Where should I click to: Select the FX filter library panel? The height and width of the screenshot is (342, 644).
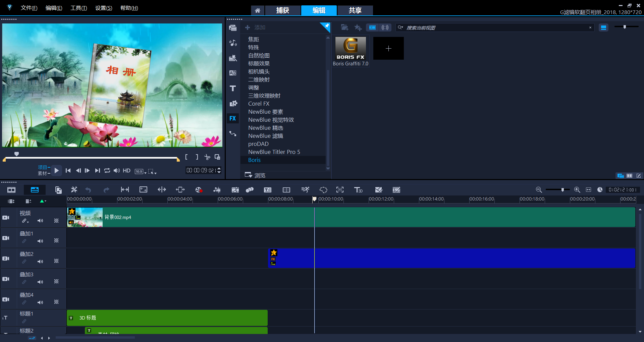click(x=233, y=118)
